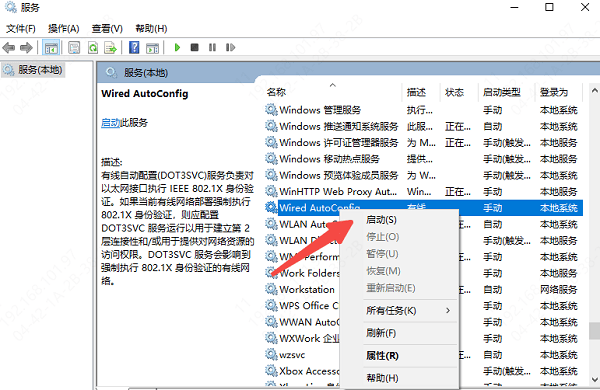
Task: Click the gear icon beside Xbox Accessory row
Action: coord(271,370)
